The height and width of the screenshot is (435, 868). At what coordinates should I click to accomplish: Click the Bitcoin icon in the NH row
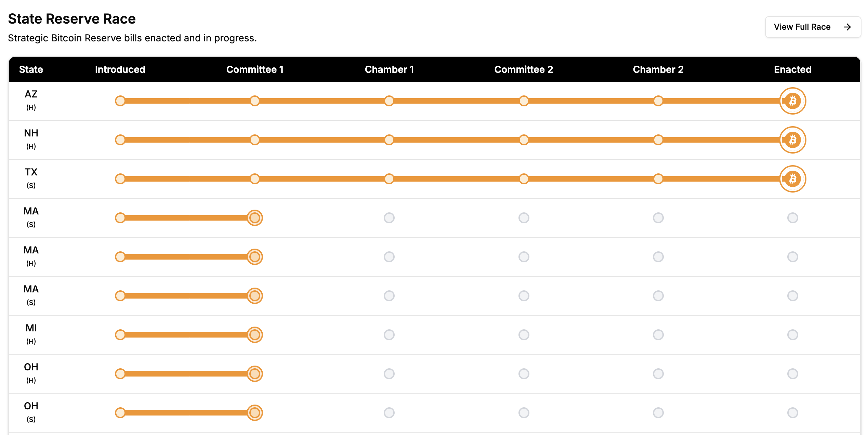(x=792, y=140)
